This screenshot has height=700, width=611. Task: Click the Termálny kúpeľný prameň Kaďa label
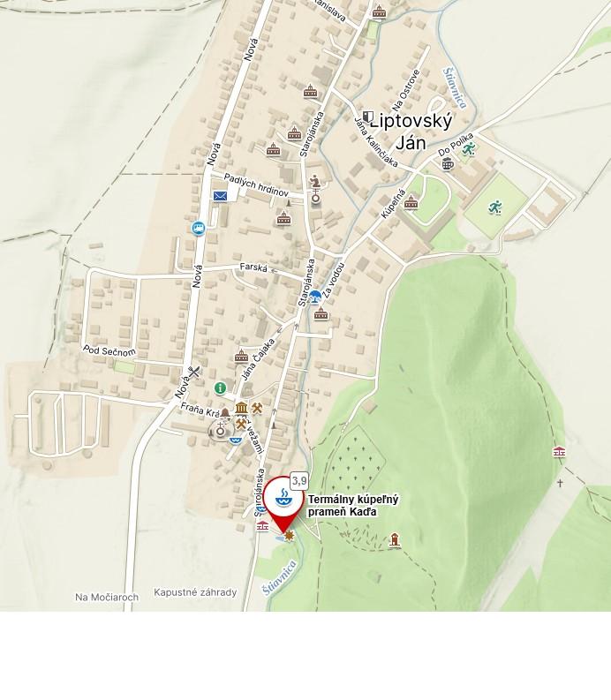[x=353, y=505]
